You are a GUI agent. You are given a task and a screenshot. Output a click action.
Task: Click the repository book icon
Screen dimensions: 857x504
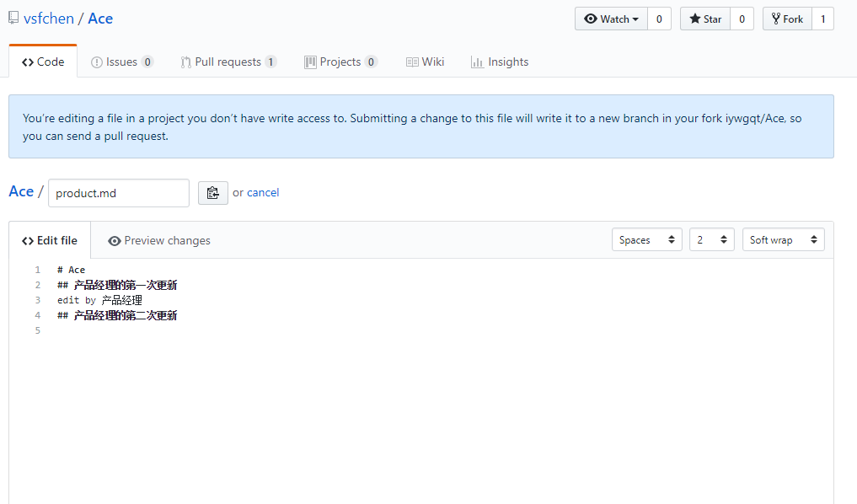(x=13, y=18)
